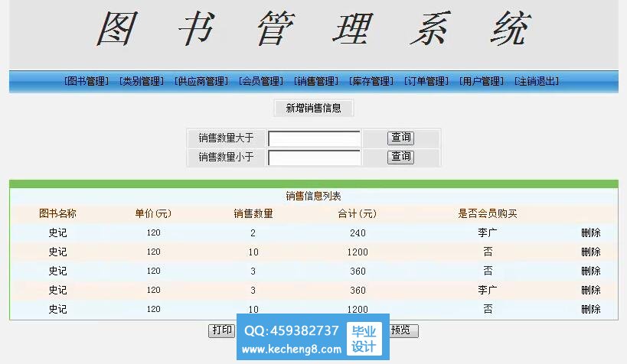Click 删除 in the third row with 否
Screen dimensions: 627x364
(x=591, y=271)
